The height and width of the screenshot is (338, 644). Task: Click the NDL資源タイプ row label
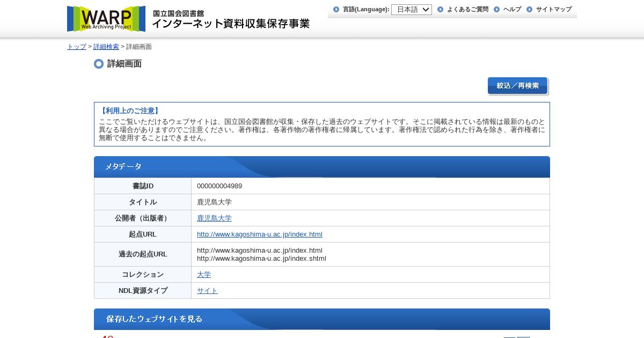click(143, 291)
